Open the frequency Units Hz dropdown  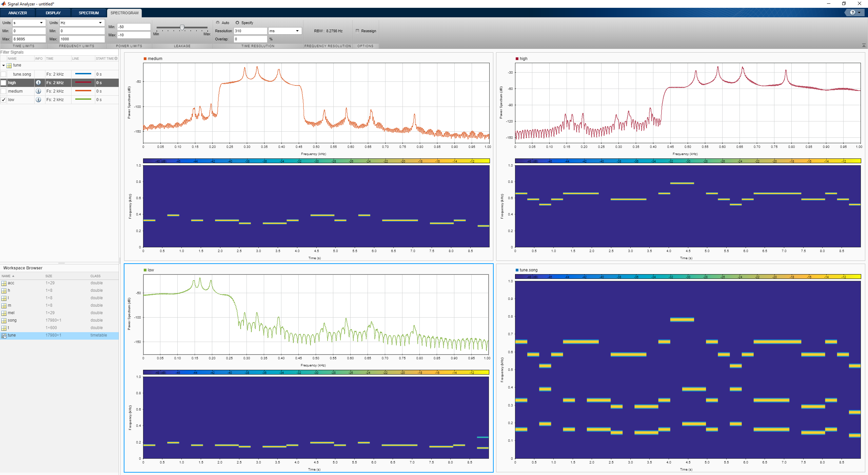(100, 23)
